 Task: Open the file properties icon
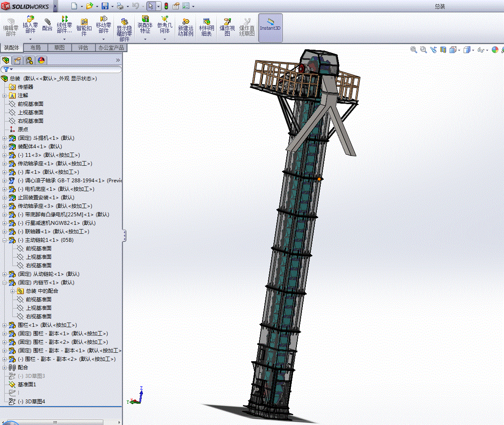[x=176, y=6]
